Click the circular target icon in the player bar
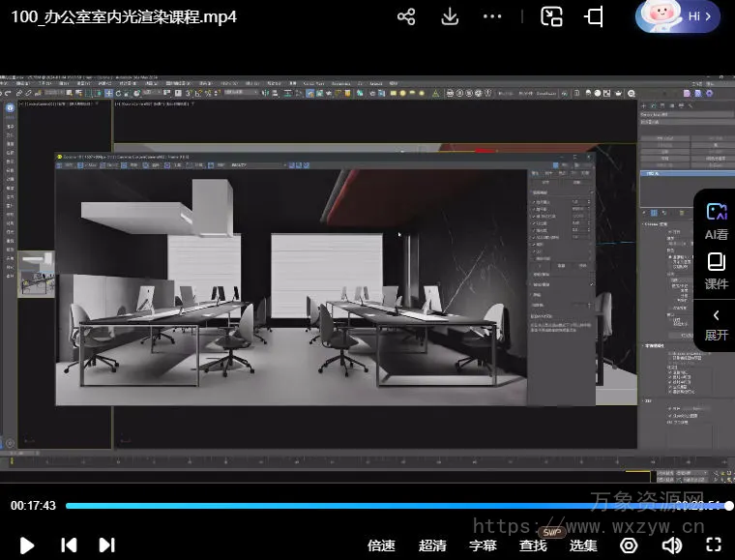The image size is (735, 560). (629, 545)
